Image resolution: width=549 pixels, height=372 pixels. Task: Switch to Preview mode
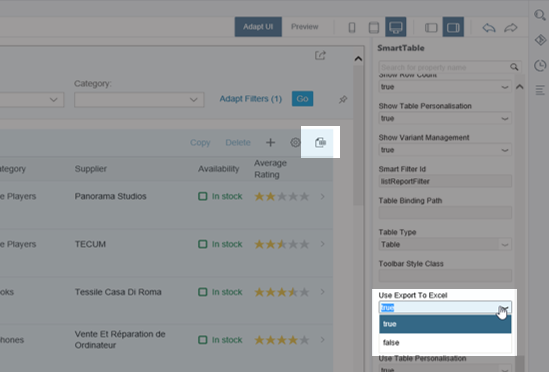(305, 27)
